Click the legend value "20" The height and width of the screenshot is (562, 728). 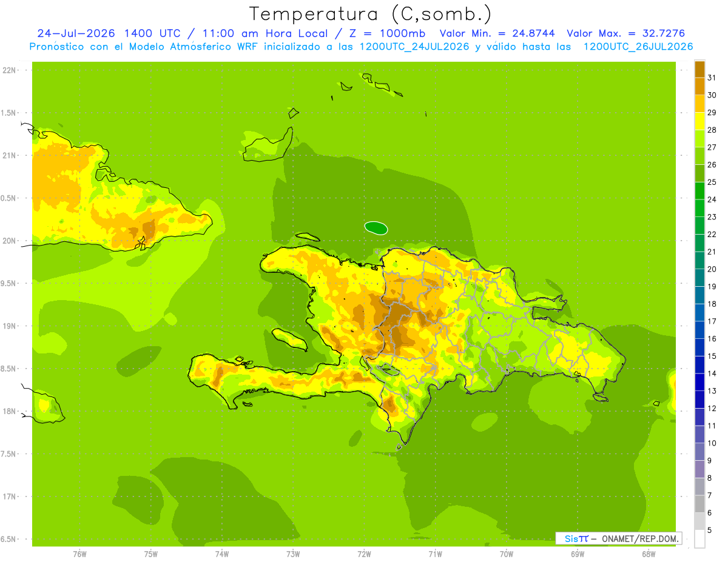coord(712,269)
